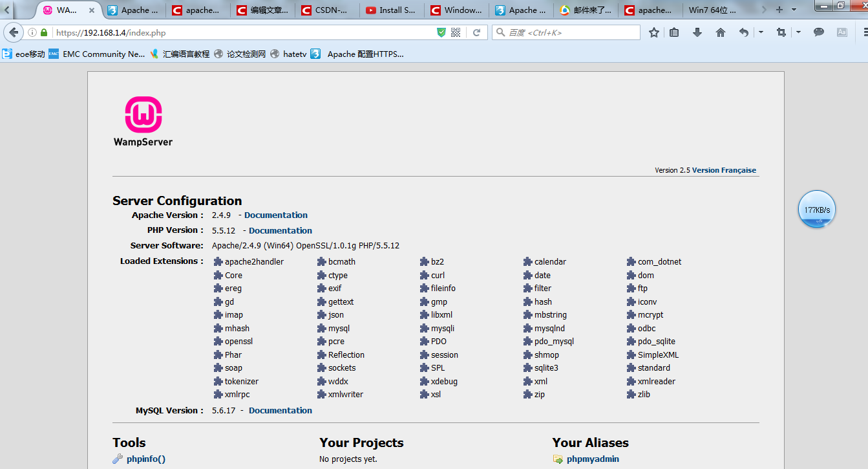The height and width of the screenshot is (469, 868).
Task: Switch to the Win7 64位 tab
Action: (715, 10)
